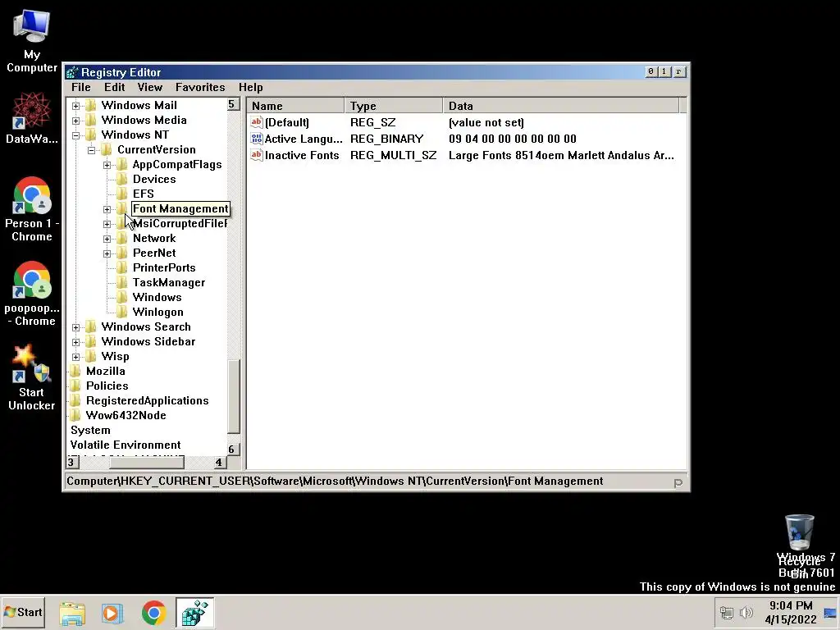Open the View menu
Image resolution: width=840 pixels, height=630 pixels.
pos(149,87)
